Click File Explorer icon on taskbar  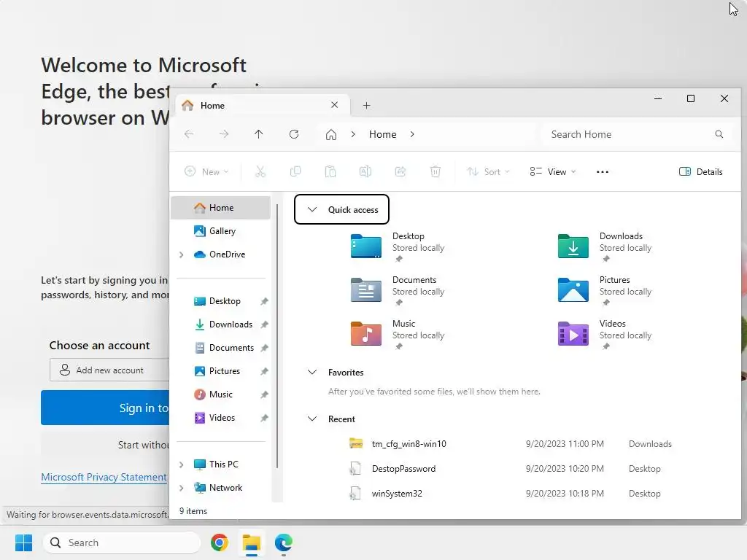pyautogui.click(x=252, y=542)
